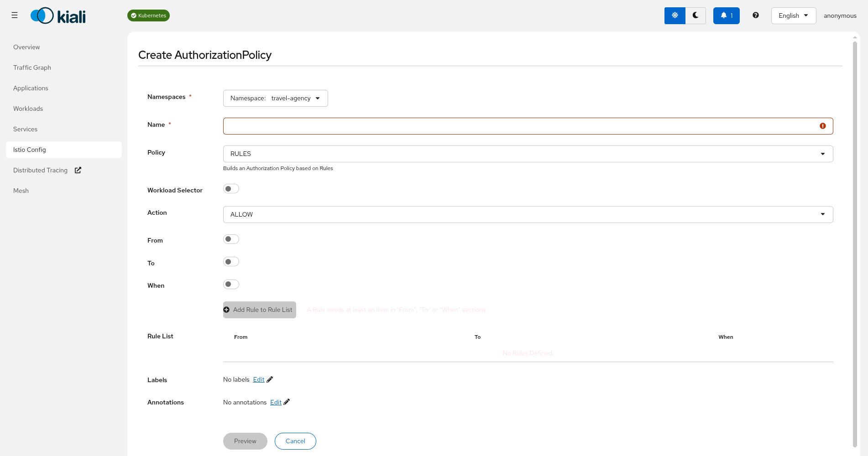Open the masthead settings gear

coord(675,15)
